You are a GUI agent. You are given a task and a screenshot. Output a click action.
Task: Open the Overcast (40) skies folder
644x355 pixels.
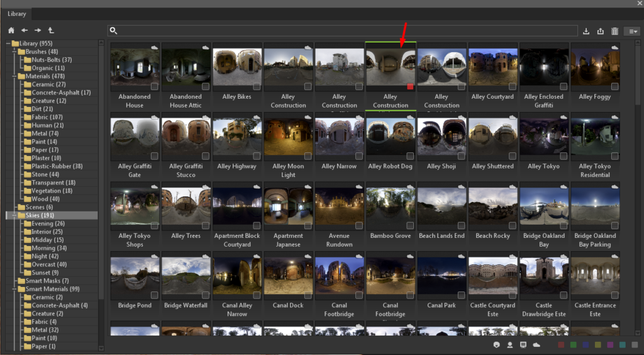(x=49, y=264)
